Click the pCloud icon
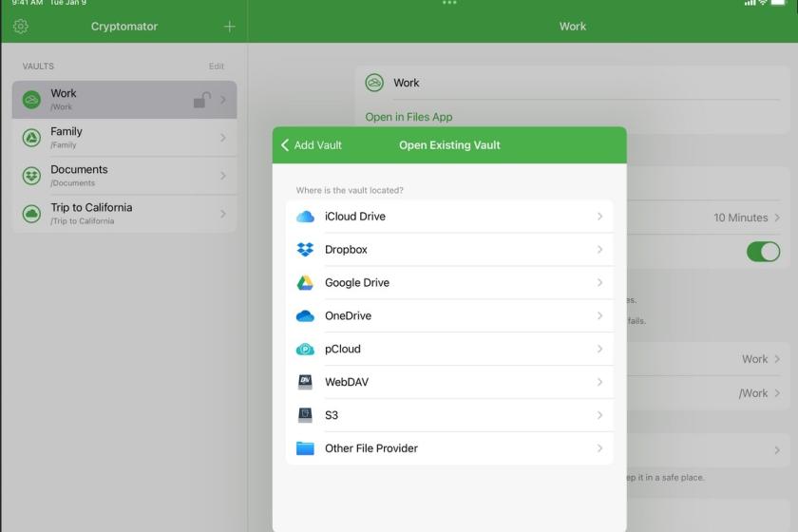Image resolution: width=798 pixels, height=532 pixels. pos(305,349)
